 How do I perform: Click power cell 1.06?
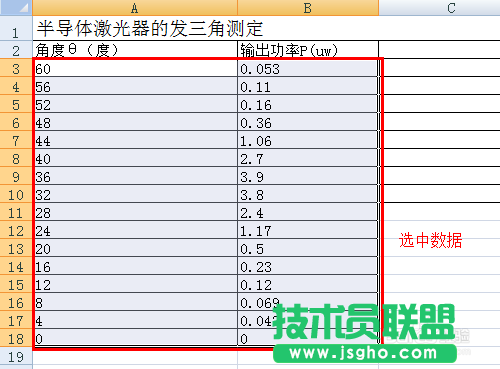[x=308, y=140]
